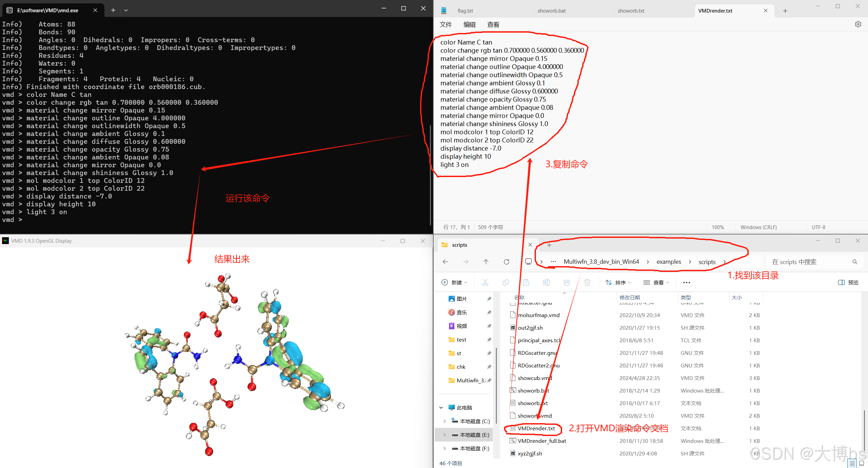Switch to details view icon at bottom
868x468 pixels.
(852, 463)
